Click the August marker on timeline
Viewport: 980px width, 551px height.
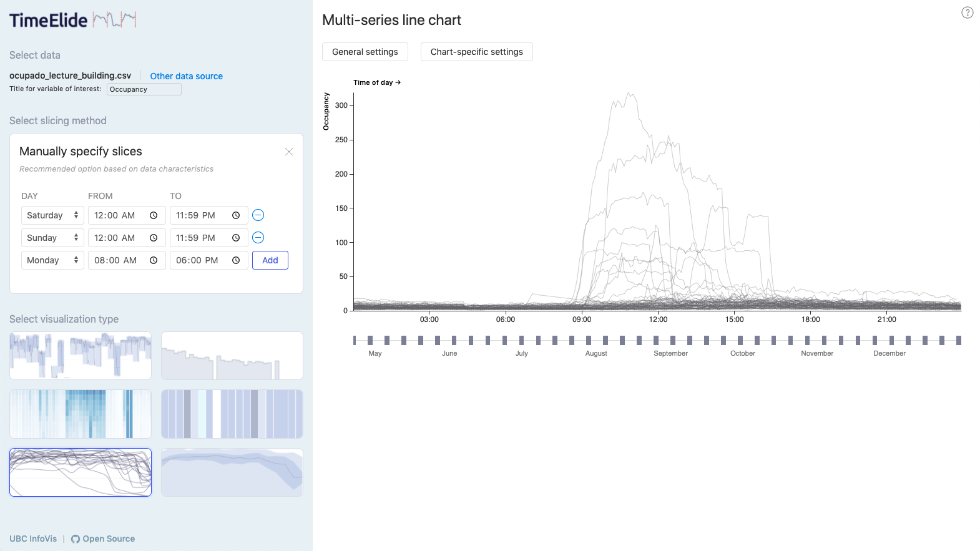point(596,353)
